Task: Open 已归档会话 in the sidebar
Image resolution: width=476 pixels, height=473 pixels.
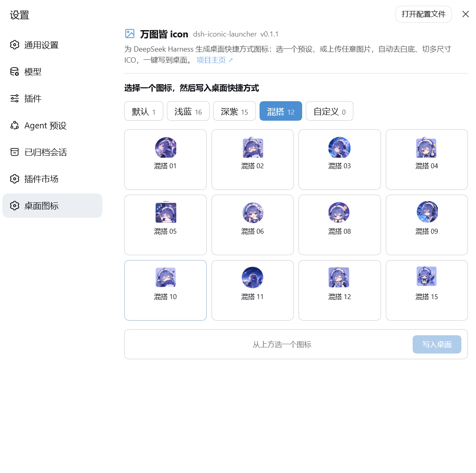Action: 52,152
